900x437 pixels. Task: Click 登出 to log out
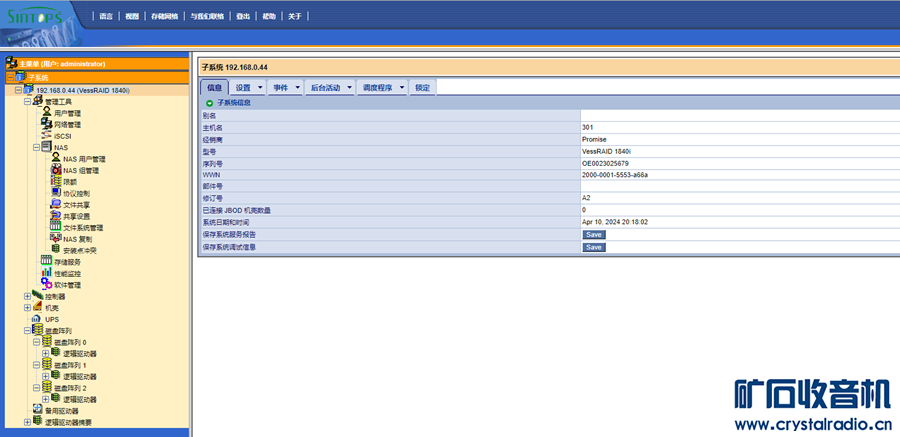[243, 17]
